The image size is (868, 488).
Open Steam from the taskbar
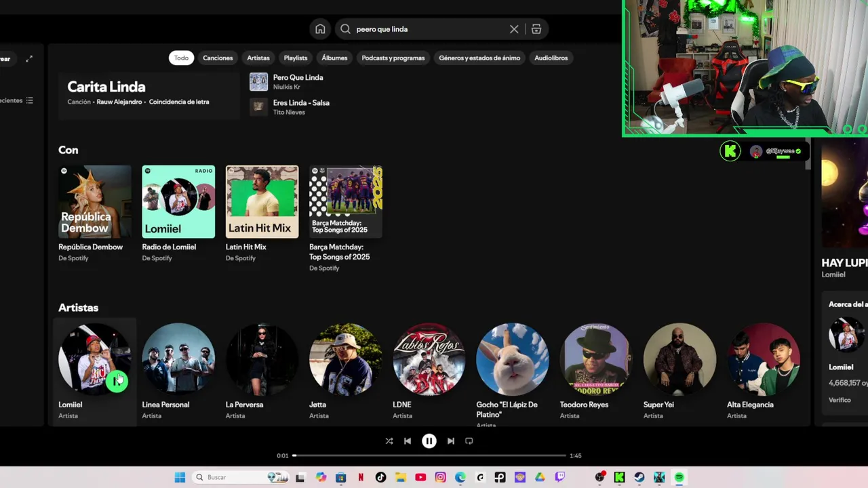click(639, 477)
